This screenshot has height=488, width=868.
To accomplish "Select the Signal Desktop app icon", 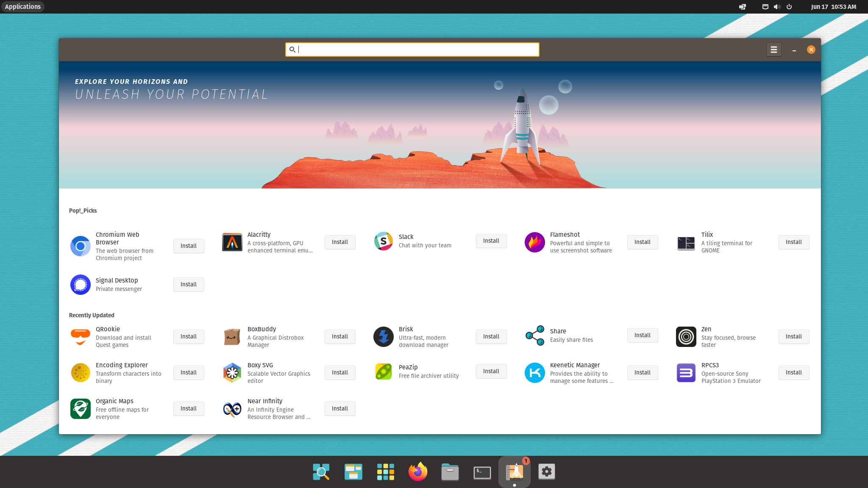I will [x=81, y=285].
